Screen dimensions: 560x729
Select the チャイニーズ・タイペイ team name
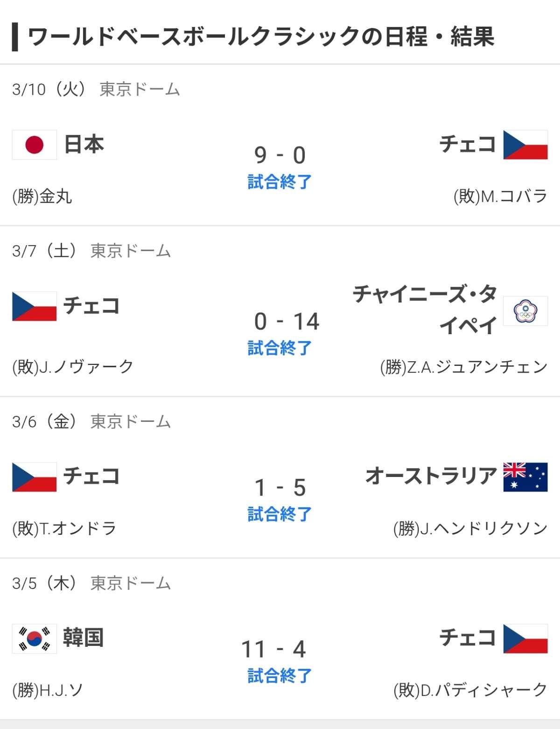pyautogui.click(x=425, y=310)
